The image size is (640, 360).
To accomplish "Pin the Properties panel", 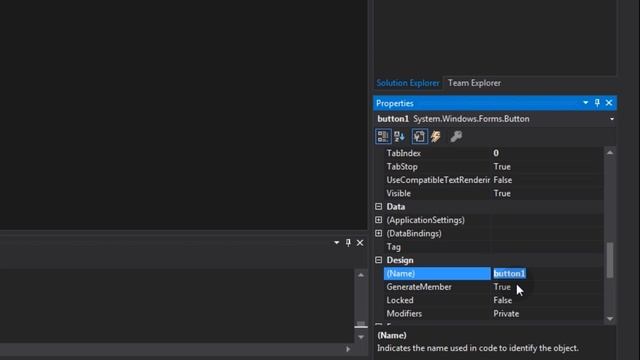I will point(597,103).
